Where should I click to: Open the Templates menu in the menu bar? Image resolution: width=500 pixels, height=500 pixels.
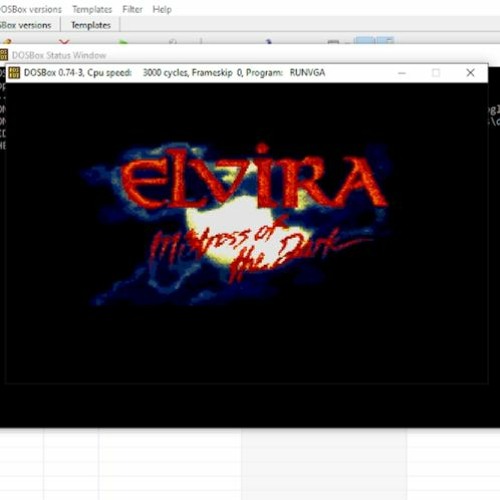[x=92, y=9]
